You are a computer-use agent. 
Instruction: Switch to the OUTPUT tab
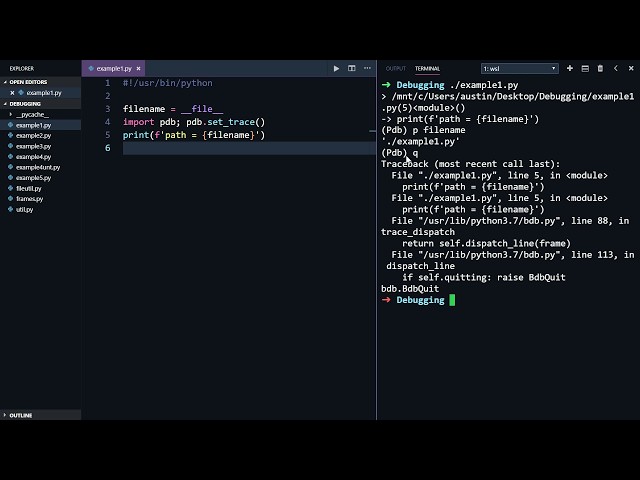point(396,69)
